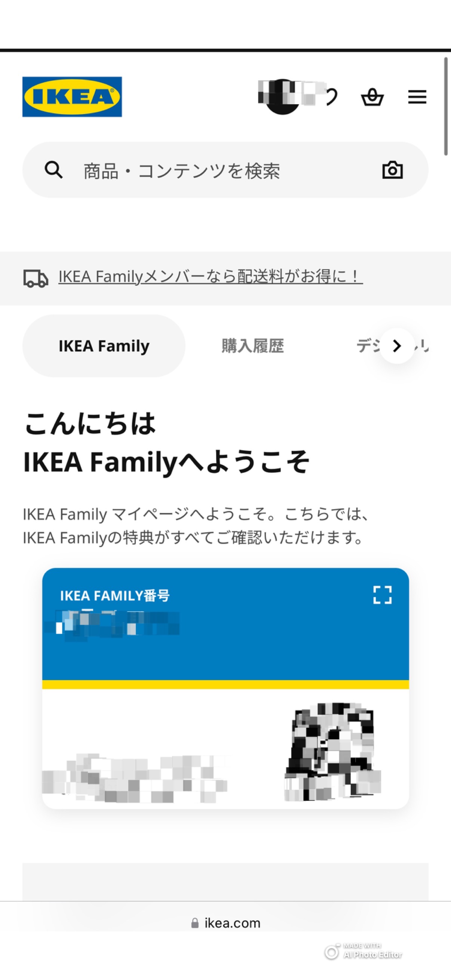
Task: Tap the blurred QR code
Action: pos(332,752)
